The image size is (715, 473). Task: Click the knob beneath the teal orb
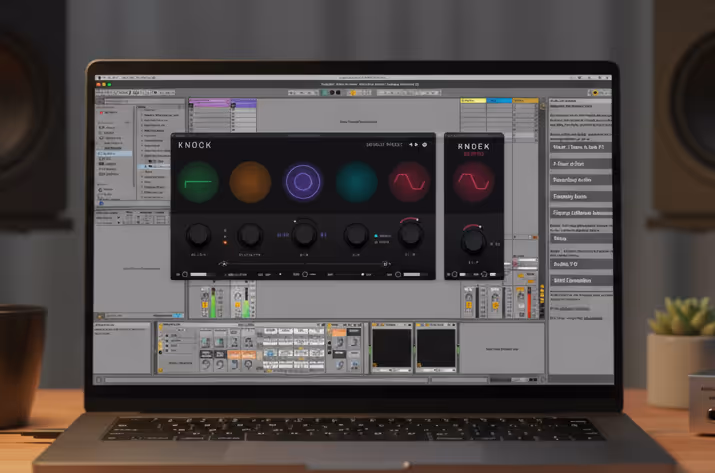tap(356, 235)
